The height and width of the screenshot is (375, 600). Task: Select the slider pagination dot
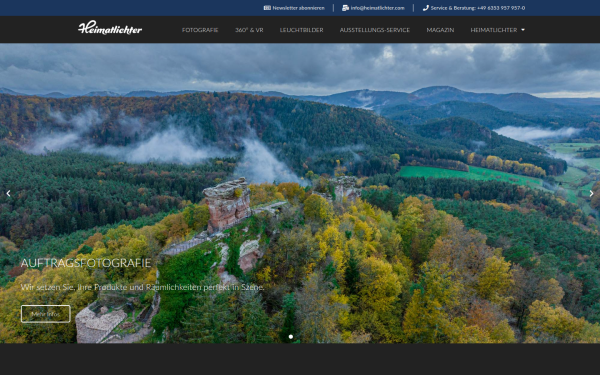click(x=291, y=337)
